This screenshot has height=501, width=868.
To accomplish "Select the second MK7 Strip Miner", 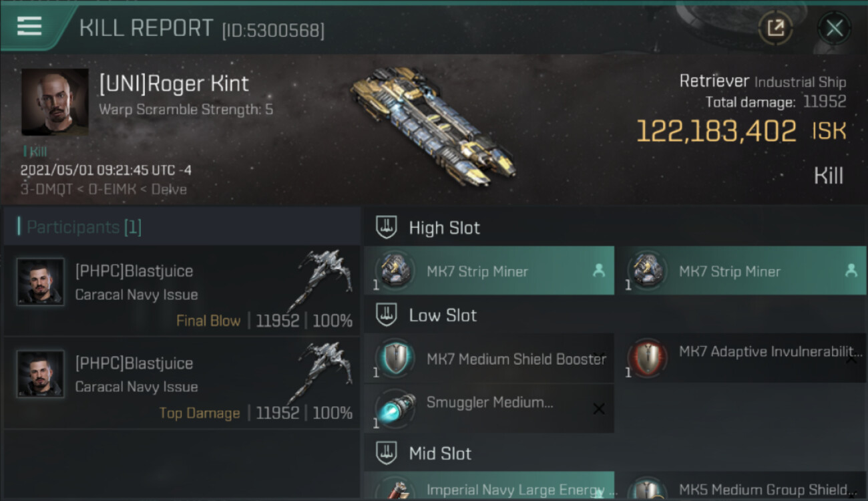I will 741,271.
